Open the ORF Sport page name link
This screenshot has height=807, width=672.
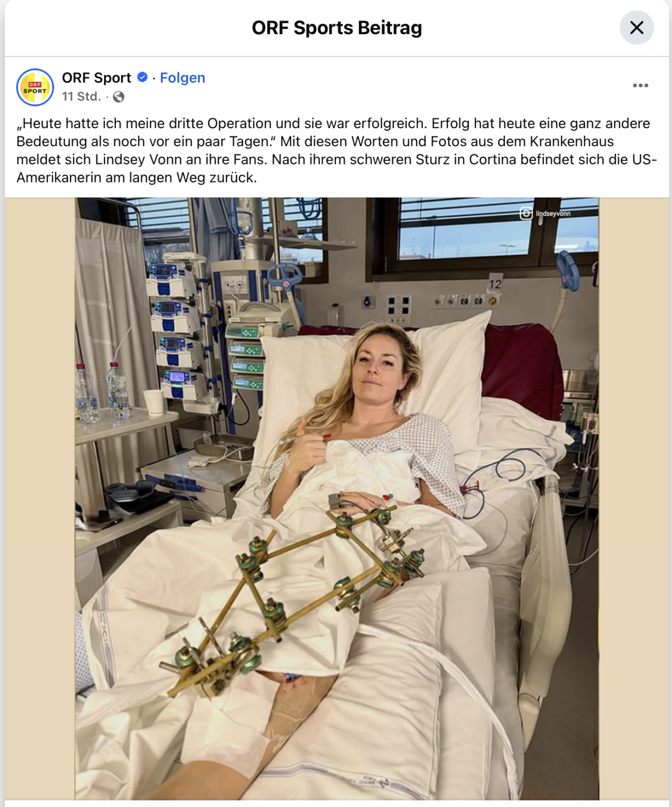click(x=97, y=78)
